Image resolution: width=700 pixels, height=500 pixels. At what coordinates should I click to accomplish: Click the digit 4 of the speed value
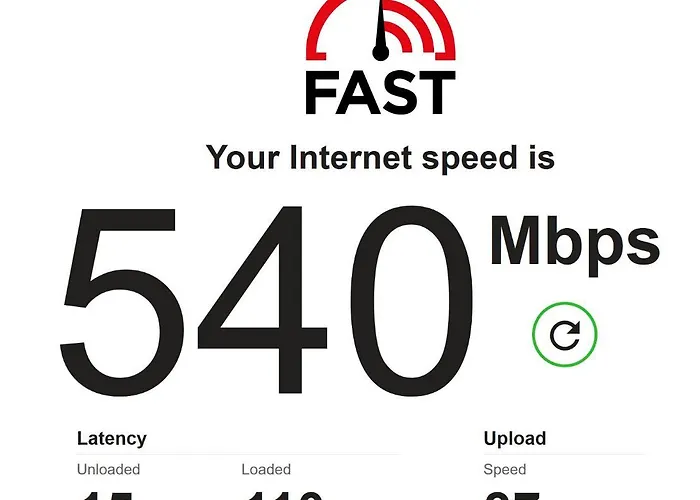point(262,300)
